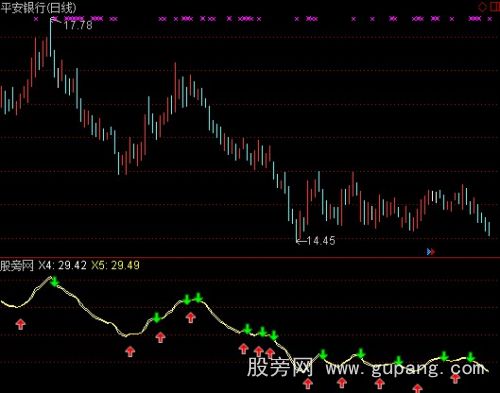
Task: Click the rightmost magenta x marker above chart
Action: (x=489, y=19)
